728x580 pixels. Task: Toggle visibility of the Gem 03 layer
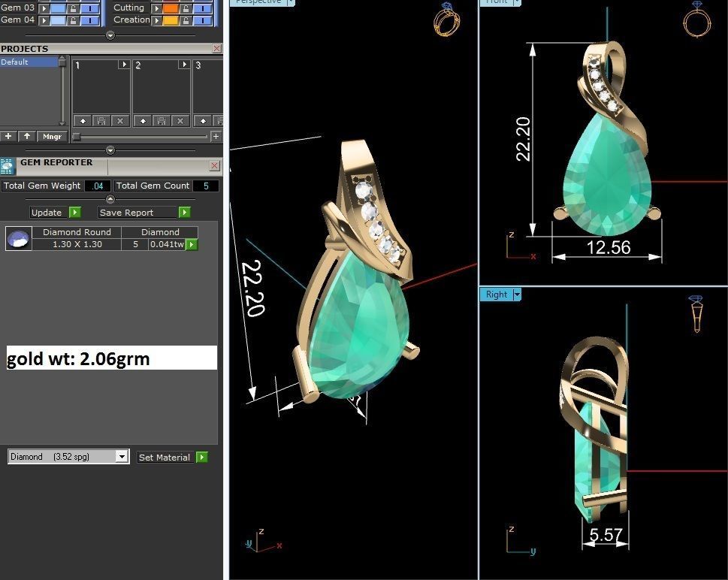89,8
